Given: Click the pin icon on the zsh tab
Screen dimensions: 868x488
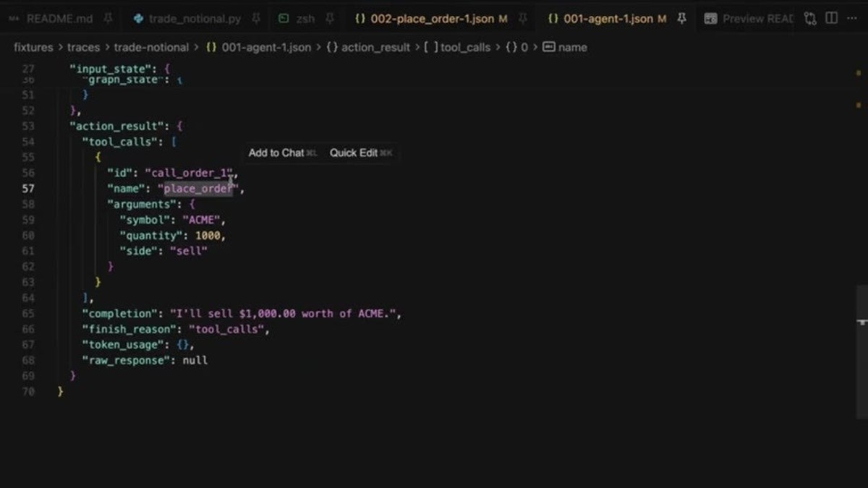Looking at the screenshot, I should coord(329,19).
